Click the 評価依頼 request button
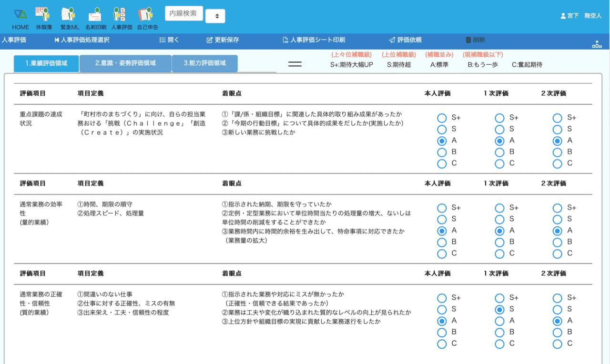The height and width of the screenshot is (364, 610). point(405,40)
